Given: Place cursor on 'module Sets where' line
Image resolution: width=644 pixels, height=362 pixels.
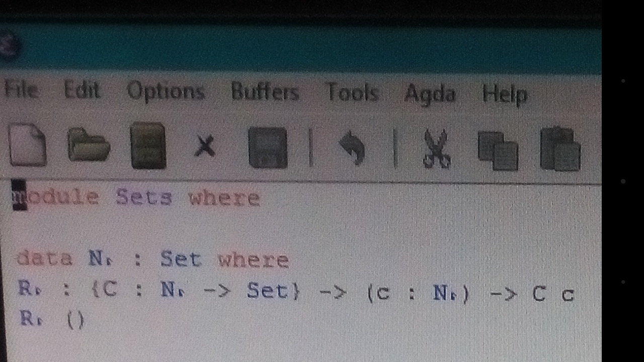Looking at the screenshot, I should click(x=136, y=197).
